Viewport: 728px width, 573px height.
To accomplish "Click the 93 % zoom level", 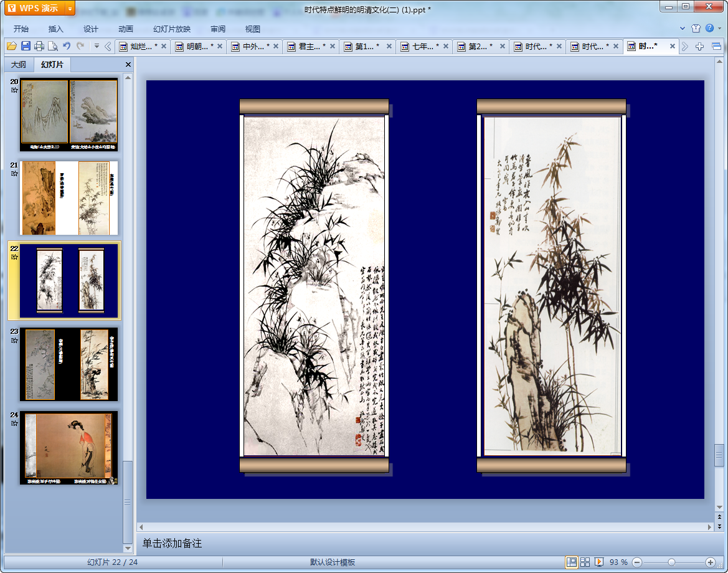I will point(618,562).
